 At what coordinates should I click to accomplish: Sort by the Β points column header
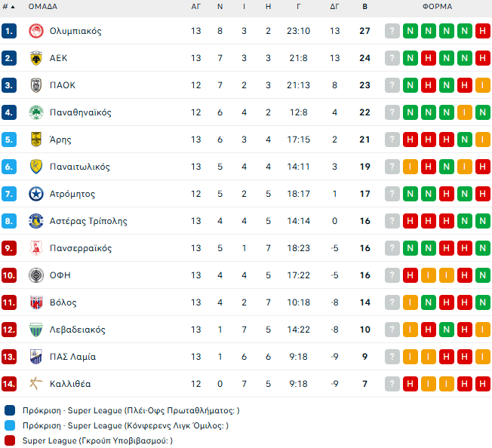tap(364, 7)
